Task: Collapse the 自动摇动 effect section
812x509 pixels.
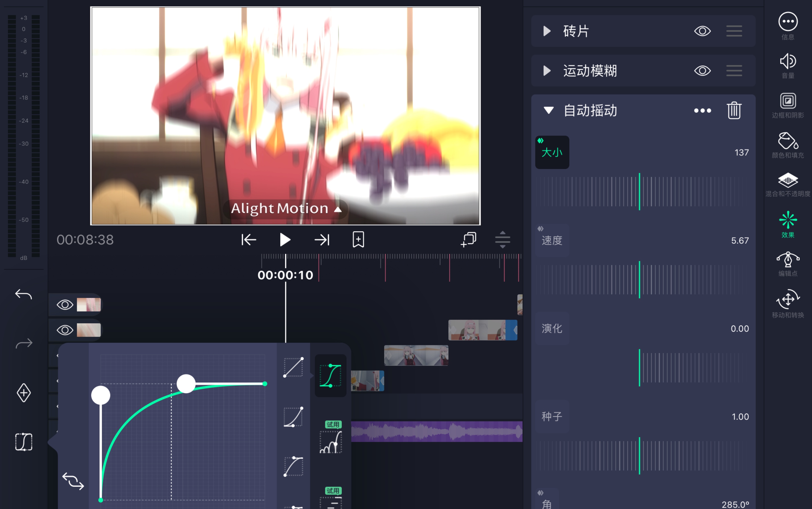Action: [x=549, y=110]
